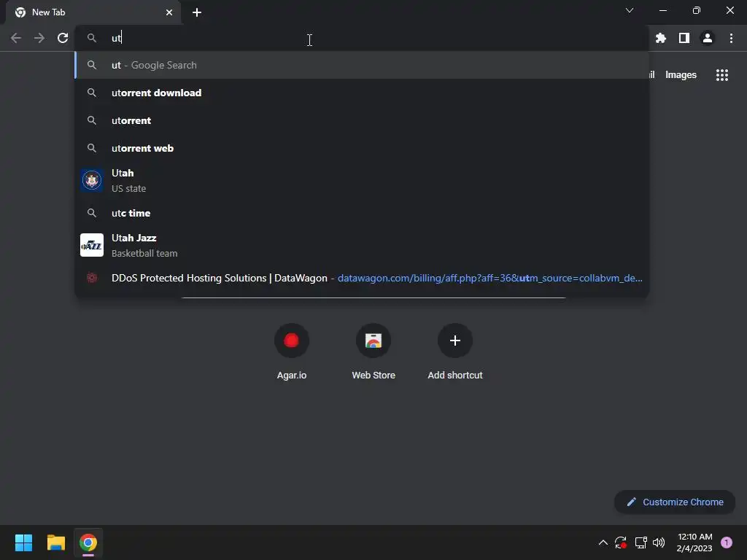747x560 pixels.
Task: Click the Utah Jazz logo thumbnail
Action: (92, 245)
